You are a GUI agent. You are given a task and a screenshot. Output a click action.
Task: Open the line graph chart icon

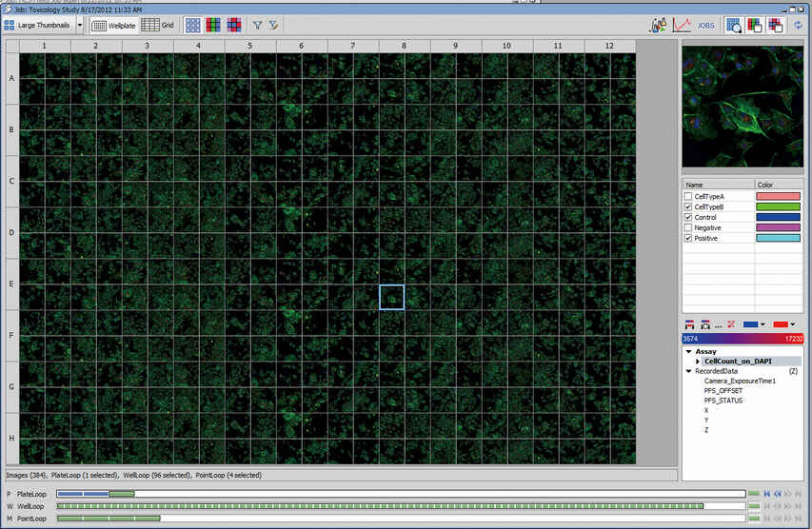(682, 26)
